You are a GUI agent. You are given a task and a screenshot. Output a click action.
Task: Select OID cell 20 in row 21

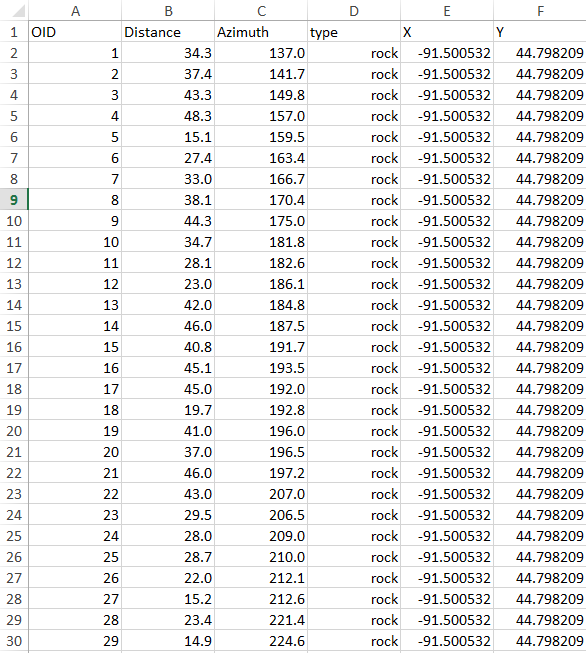(75, 452)
